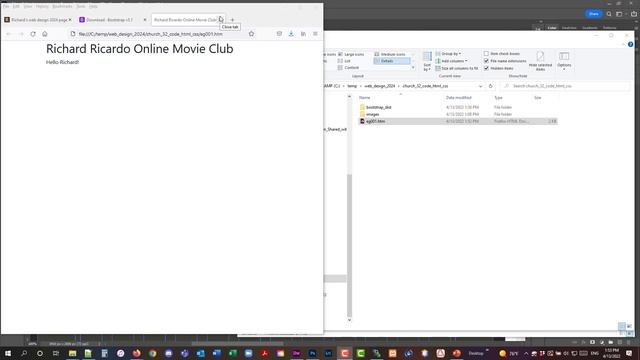Expand the layout gallery more arrow
640x360 pixels.
413,68
